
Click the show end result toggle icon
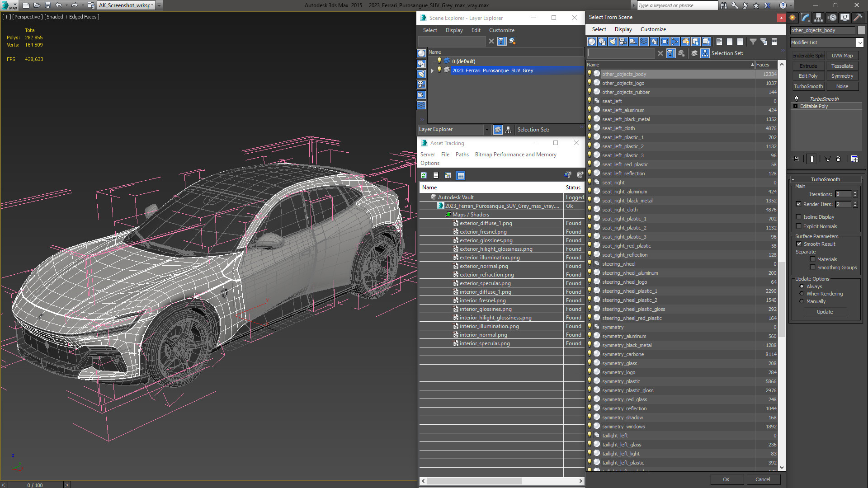[812, 159]
